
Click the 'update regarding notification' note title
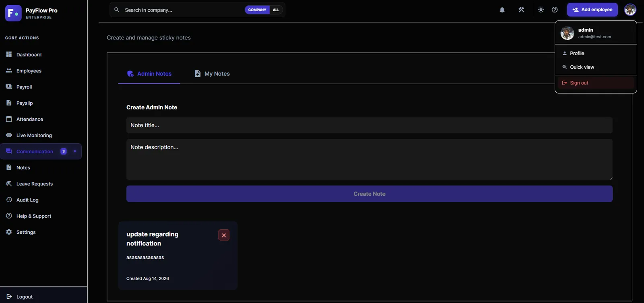click(x=153, y=239)
